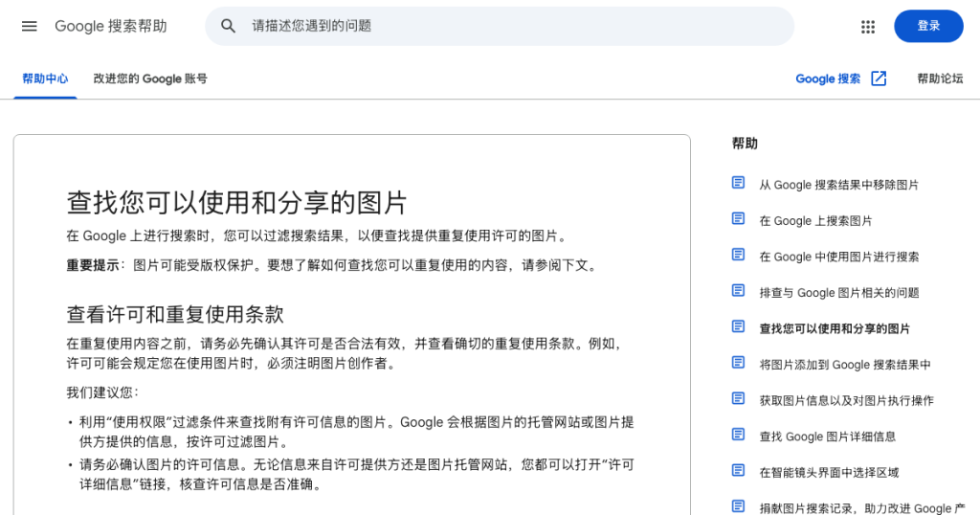Image resolution: width=980 pixels, height=515 pixels.
Task: Open 获取图片信息以及对图片执行操作 article
Action: click(846, 401)
